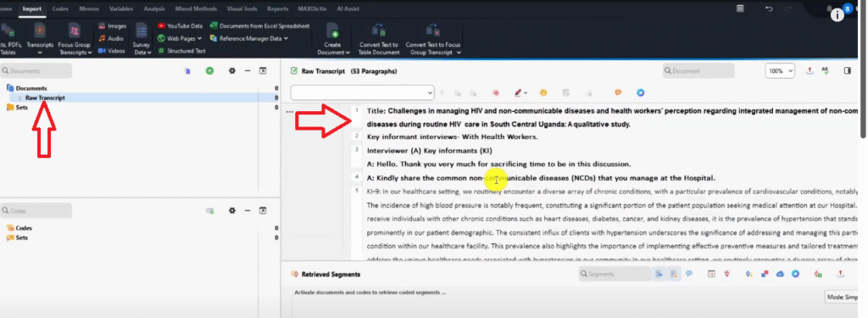Search in the Documents panel field
The height and width of the screenshot is (318, 868).
(x=36, y=71)
